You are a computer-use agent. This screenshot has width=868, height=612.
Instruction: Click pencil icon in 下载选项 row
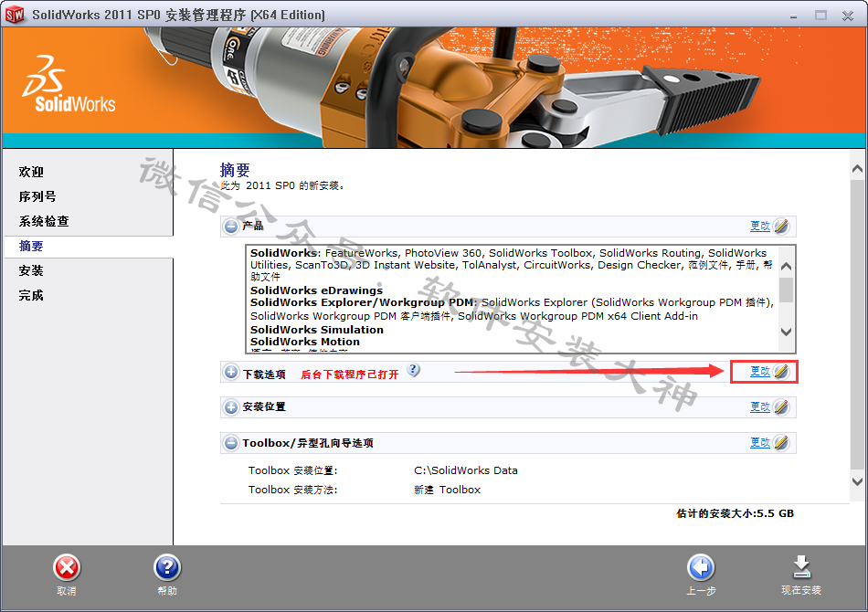click(x=781, y=371)
